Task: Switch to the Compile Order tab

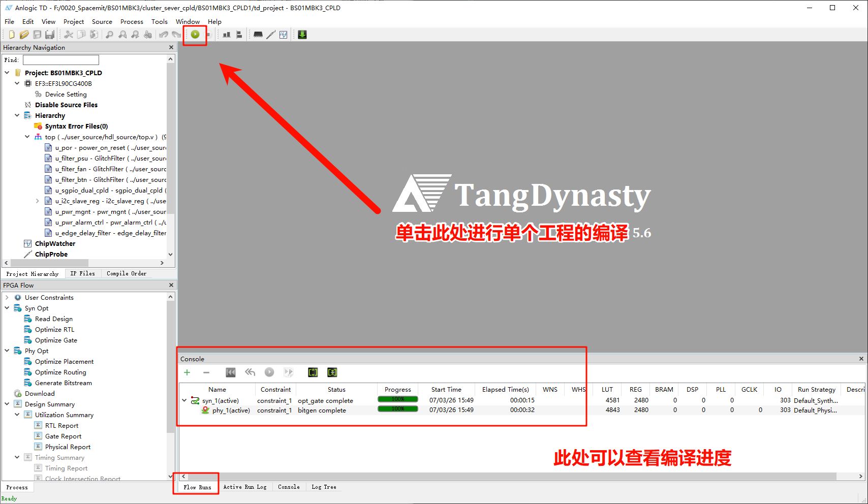Action: click(127, 273)
